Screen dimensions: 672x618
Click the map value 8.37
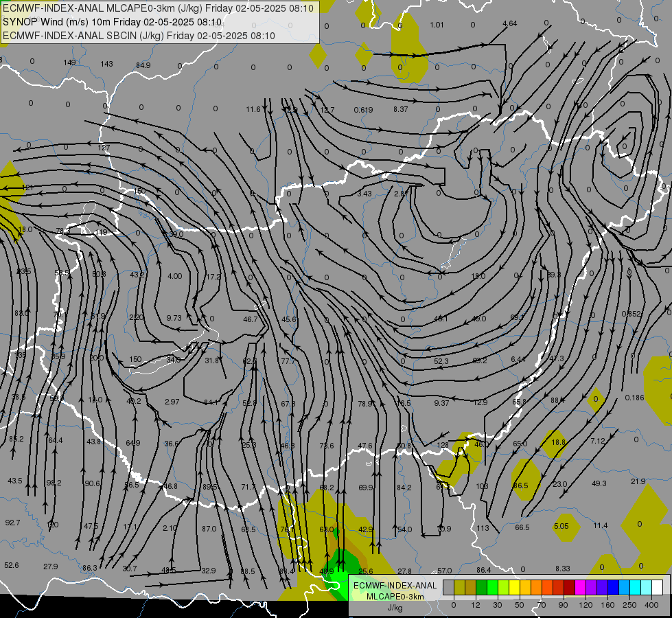pyautogui.click(x=401, y=109)
